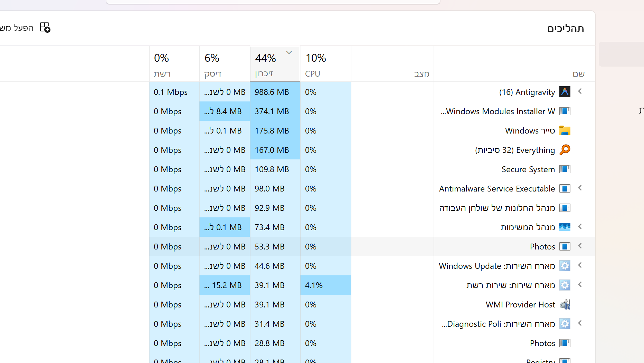Sort by the memory column header

point(275,64)
